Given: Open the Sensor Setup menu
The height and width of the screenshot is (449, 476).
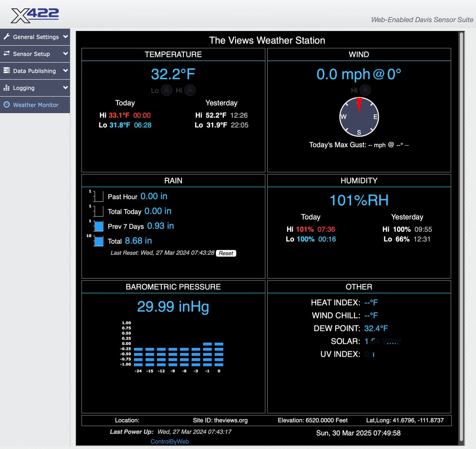Looking at the screenshot, I should tap(35, 54).
